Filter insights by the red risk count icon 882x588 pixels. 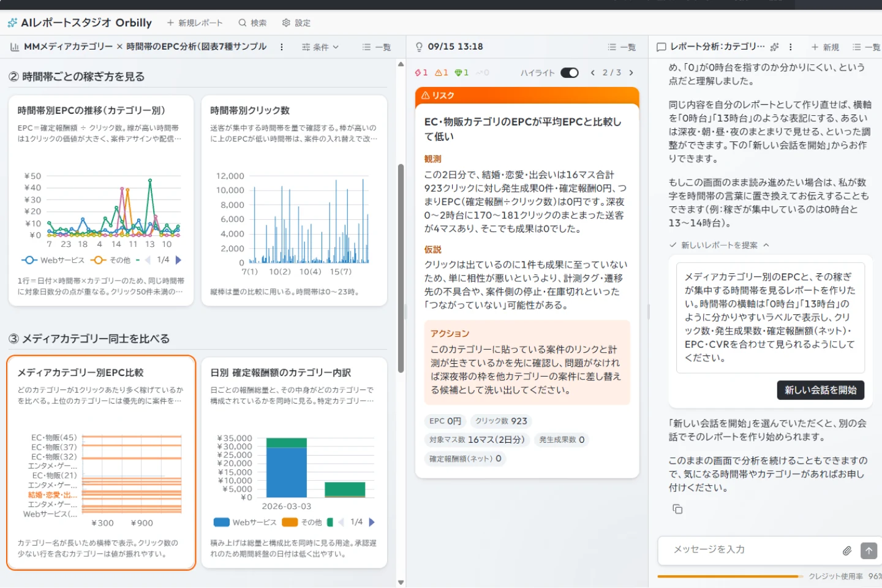[x=421, y=72]
